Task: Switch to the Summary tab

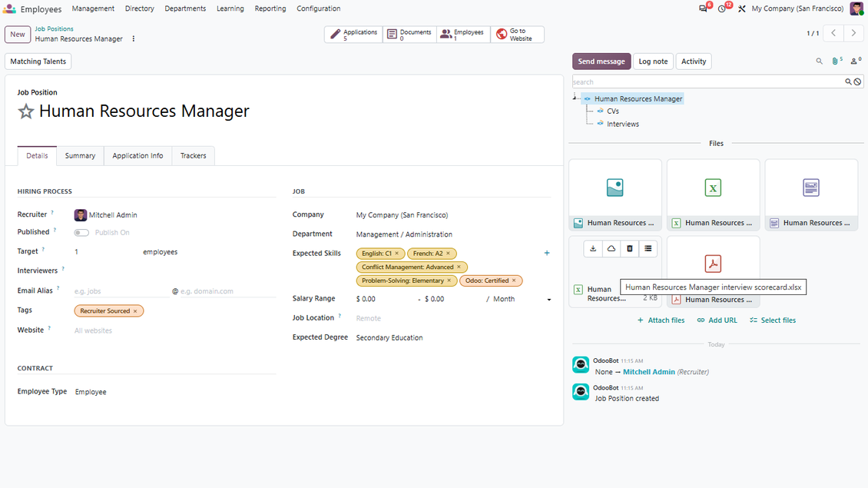Action: (80, 156)
